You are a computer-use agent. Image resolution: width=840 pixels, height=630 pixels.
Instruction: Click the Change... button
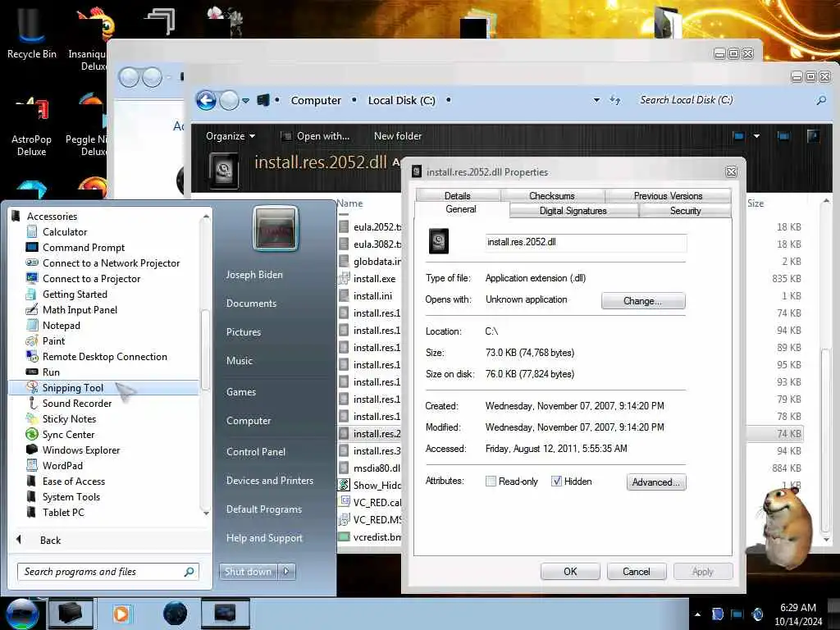[x=643, y=300]
